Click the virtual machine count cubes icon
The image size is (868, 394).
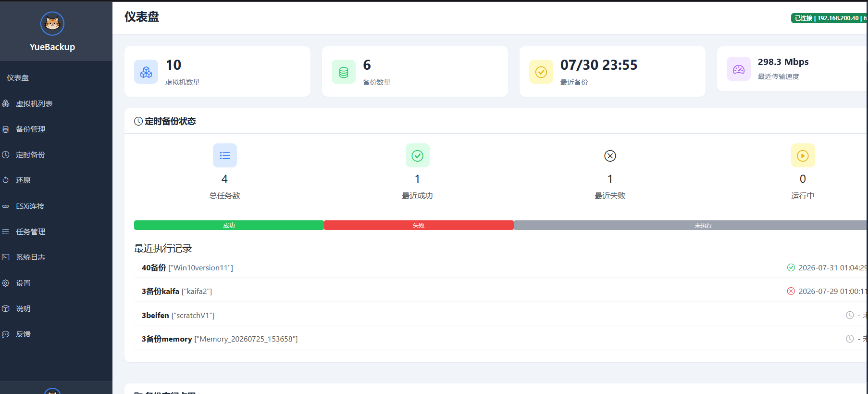click(x=146, y=72)
